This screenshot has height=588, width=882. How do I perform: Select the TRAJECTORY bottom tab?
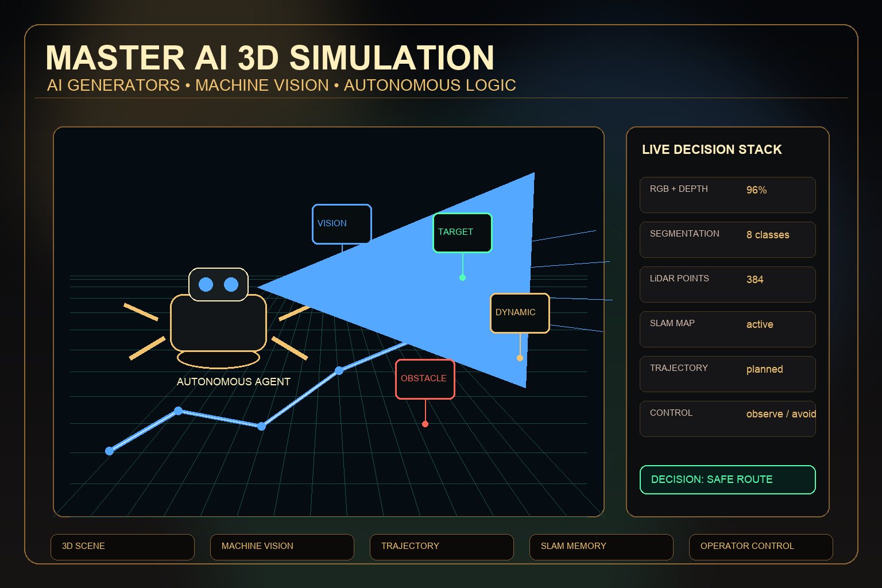(442, 547)
